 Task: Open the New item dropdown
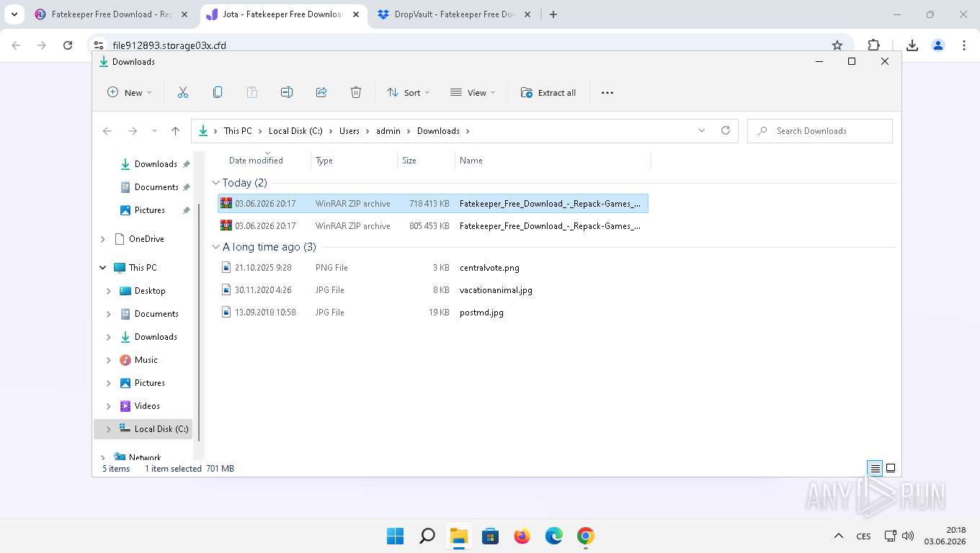[x=130, y=92]
